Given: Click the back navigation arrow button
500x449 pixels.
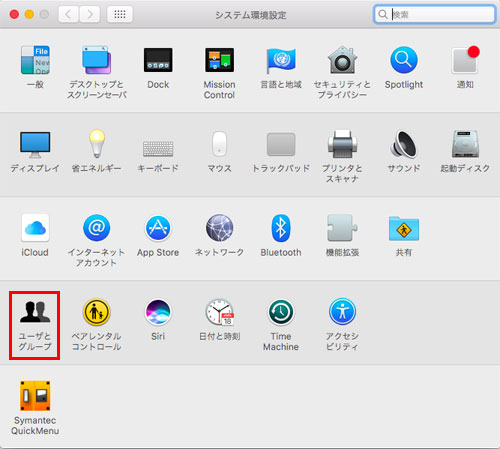Looking at the screenshot, I should 69,14.
